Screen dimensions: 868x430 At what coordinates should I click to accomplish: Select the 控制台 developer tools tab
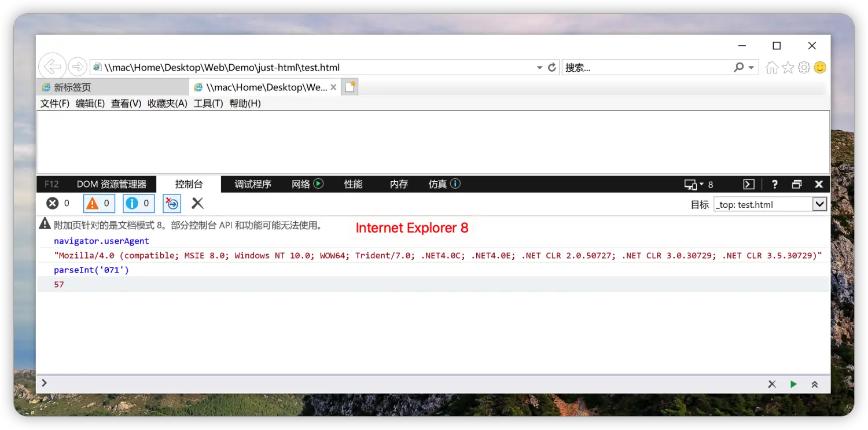click(x=189, y=184)
